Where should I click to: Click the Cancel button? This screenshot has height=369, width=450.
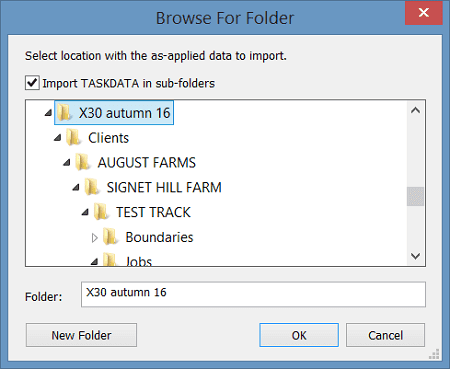[x=385, y=335]
